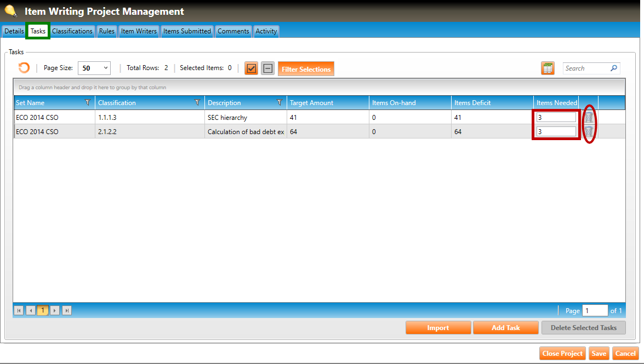Click the search magnifier icon

(x=614, y=68)
